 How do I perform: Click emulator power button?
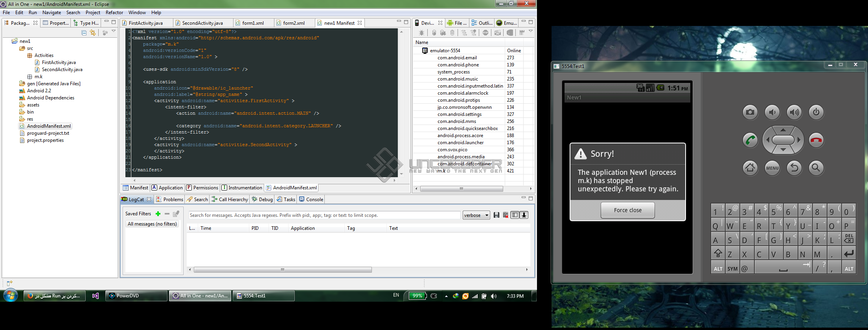(816, 112)
